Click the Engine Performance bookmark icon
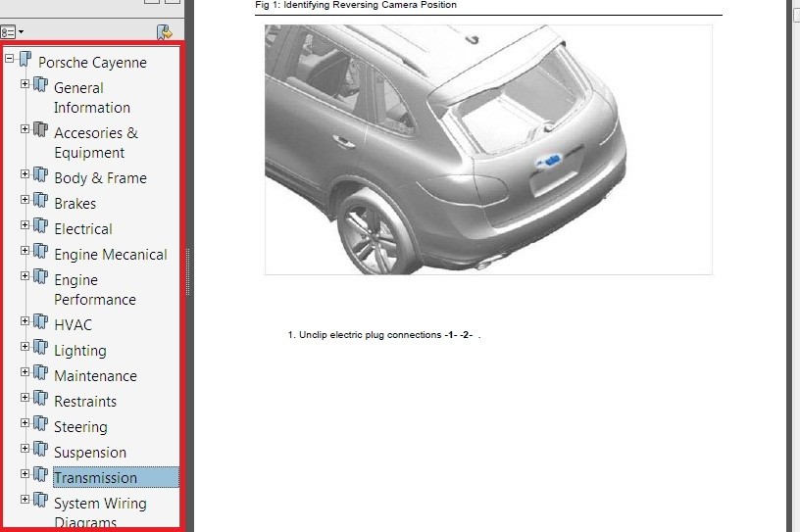800x532 pixels. [41, 276]
